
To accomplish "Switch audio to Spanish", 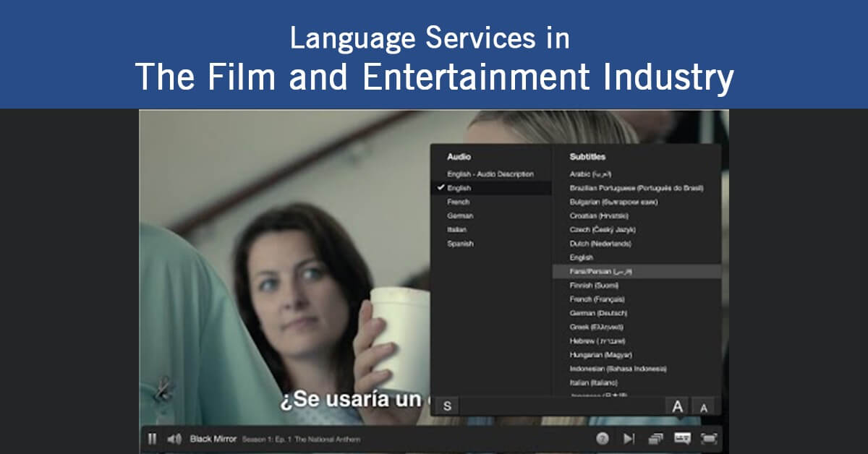I will click(460, 244).
